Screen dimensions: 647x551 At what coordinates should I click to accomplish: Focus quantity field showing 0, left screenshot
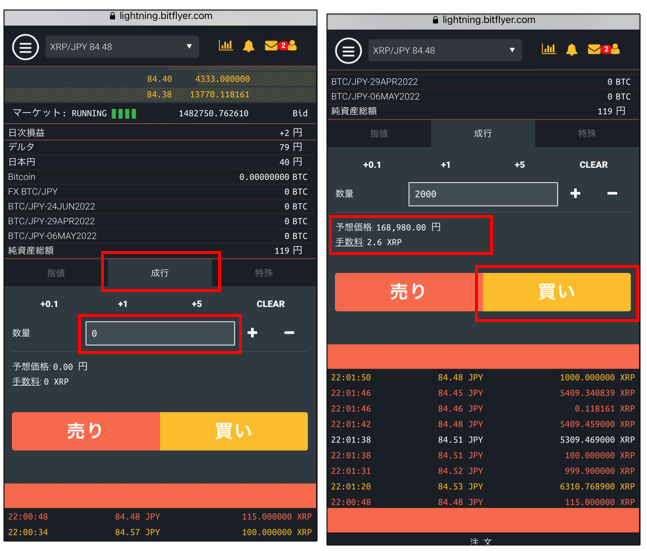(x=160, y=333)
